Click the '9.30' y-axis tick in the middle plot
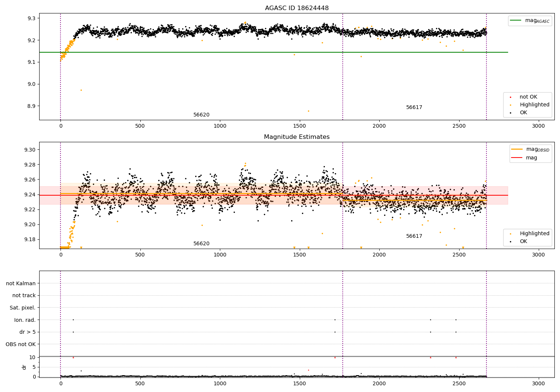 [30, 150]
